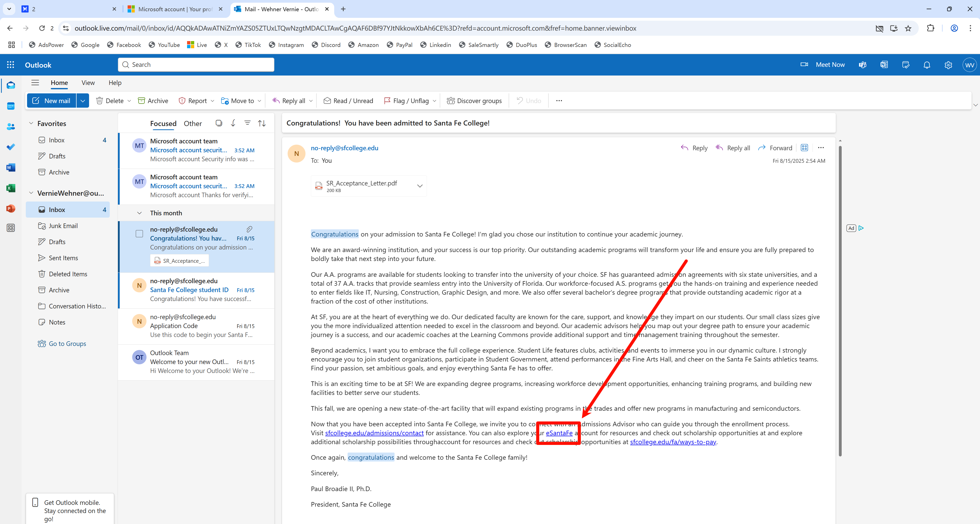Toggle Read / Unread on message
Viewport: 980px width, 524px height.
[348, 101]
